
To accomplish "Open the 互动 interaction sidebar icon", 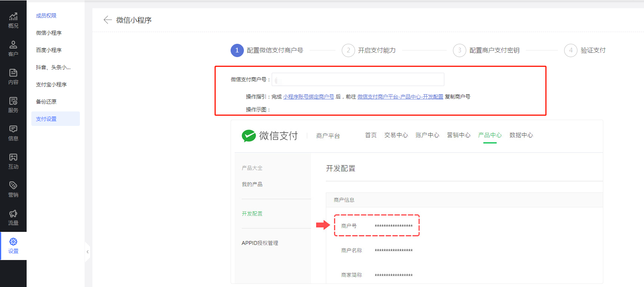I will 13,161.
